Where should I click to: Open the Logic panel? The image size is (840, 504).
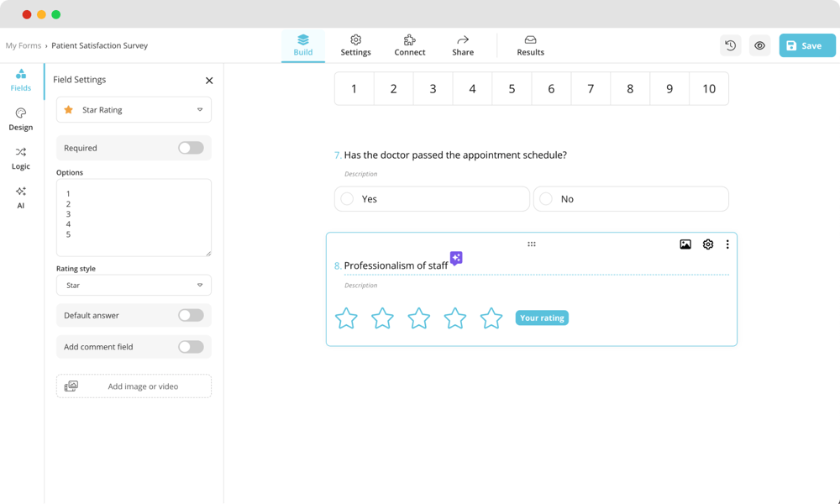pos(20,158)
